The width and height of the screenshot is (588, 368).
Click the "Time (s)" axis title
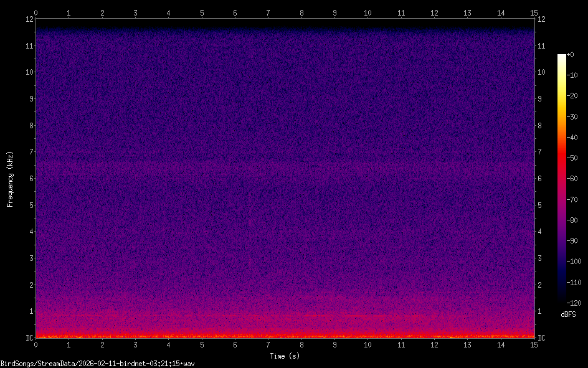(x=285, y=356)
